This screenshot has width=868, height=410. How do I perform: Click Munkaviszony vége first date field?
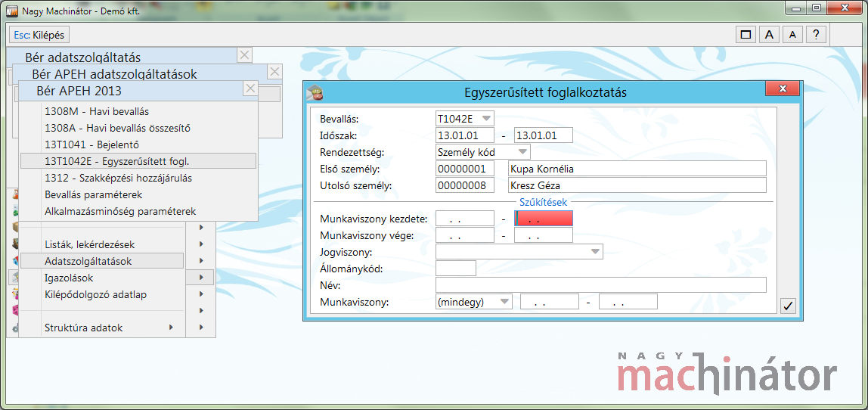(465, 235)
